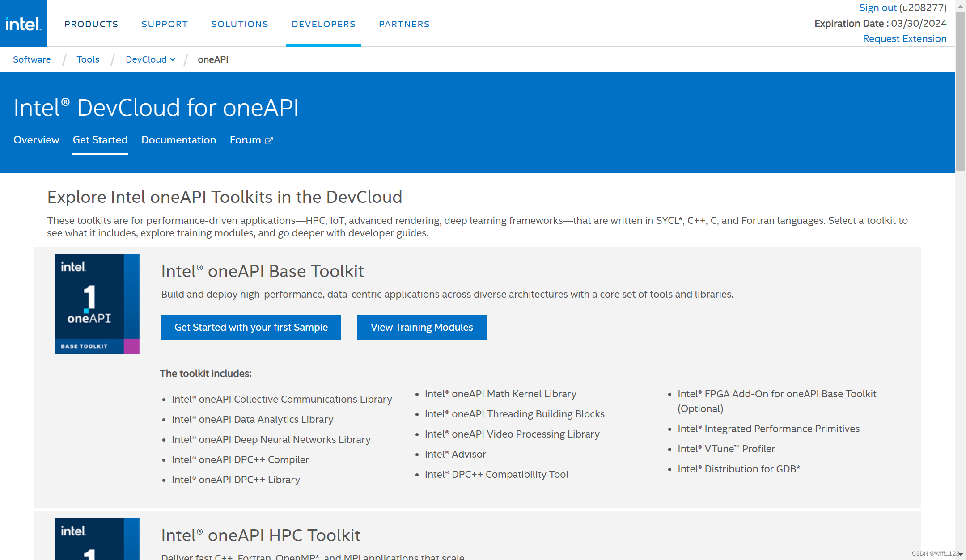Open the Solutions menu
The height and width of the screenshot is (560, 966).
[x=240, y=24]
